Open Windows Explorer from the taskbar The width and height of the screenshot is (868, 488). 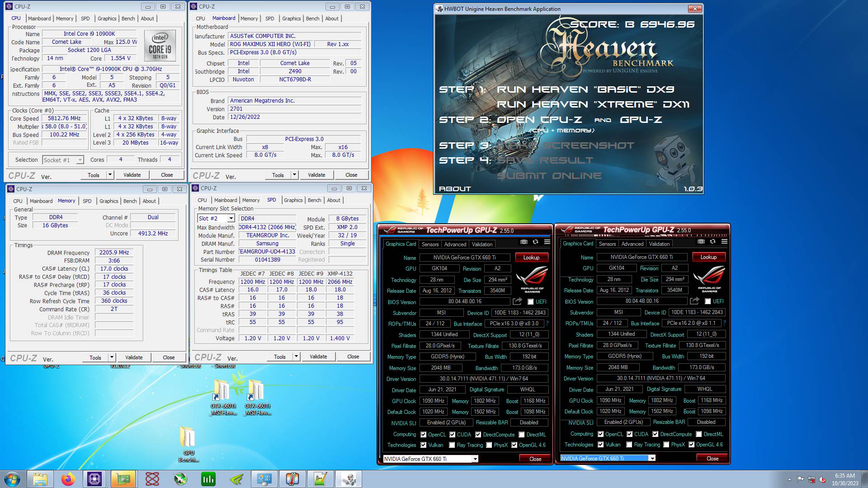tap(40, 479)
